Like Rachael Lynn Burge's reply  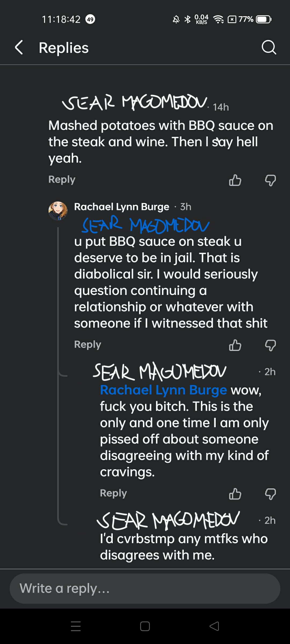pos(235,345)
